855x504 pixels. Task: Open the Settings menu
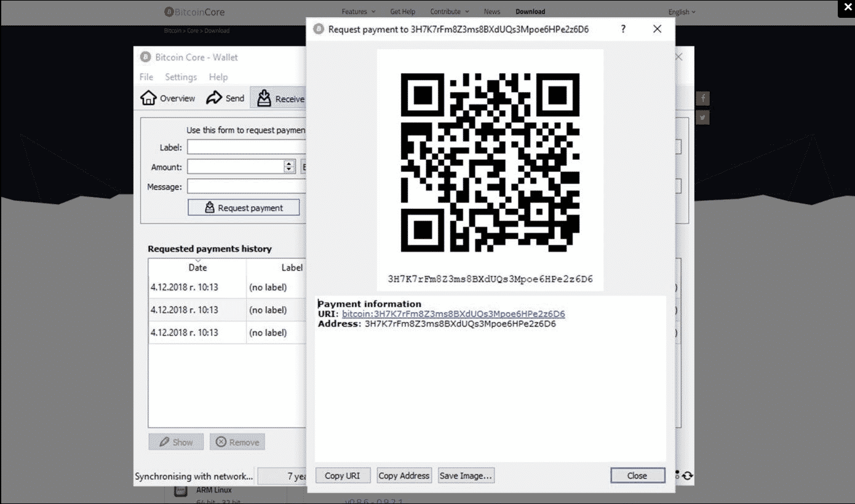[x=181, y=77]
